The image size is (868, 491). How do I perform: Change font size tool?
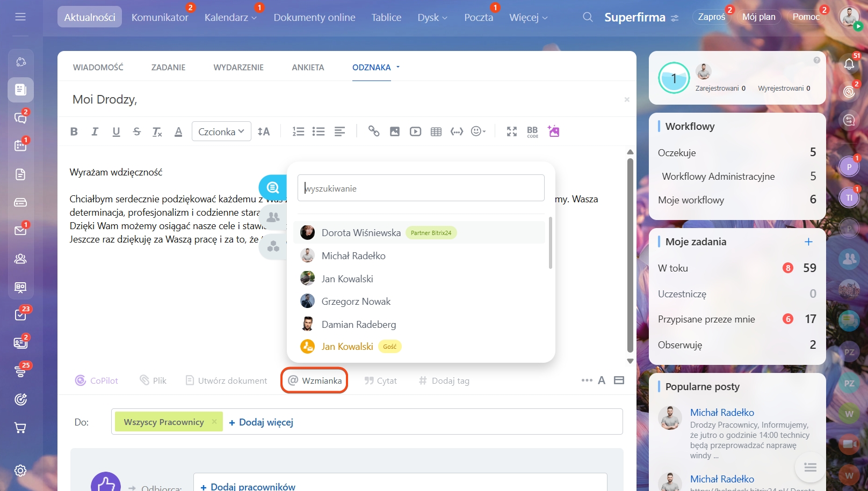(264, 131)
